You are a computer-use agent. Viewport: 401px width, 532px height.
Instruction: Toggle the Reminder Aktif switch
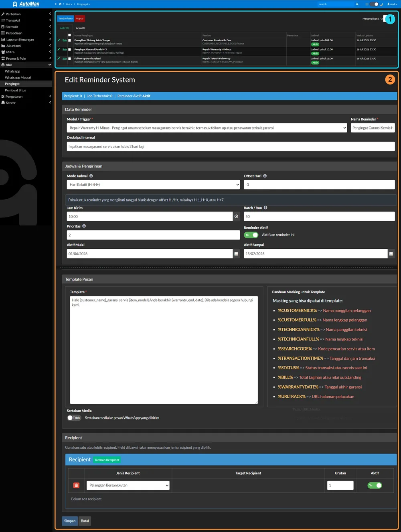(x=251, y=235)
